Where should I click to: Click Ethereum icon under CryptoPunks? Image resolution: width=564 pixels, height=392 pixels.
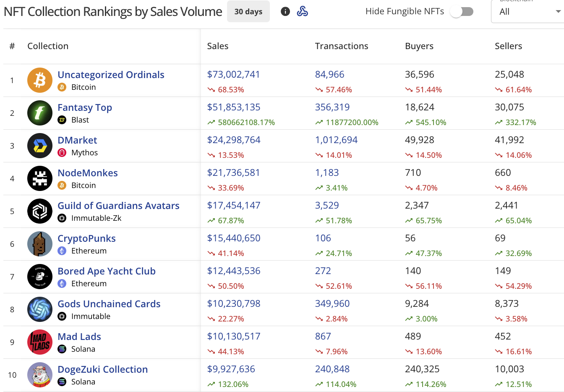tap(62, 251)
